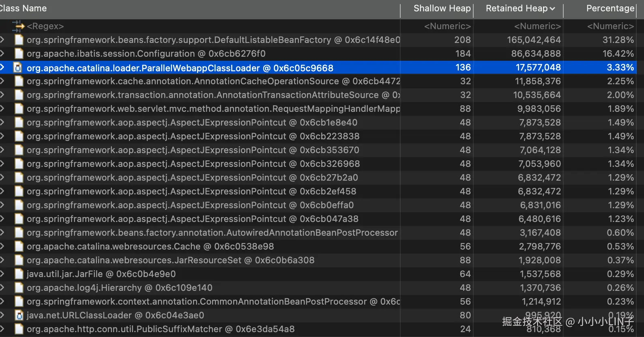Expand the RequestMappingHandlerMapping row
This screenshot has width=644, height=337.
click(2, 109)
